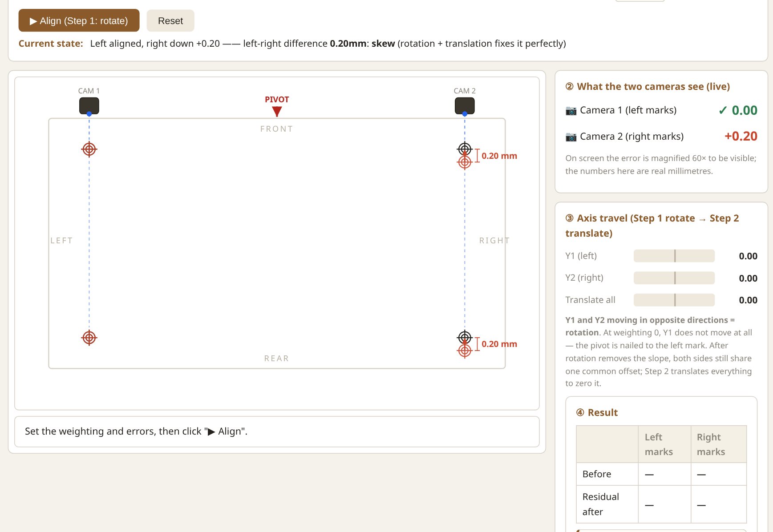Click the rear-right black reference crosshair
The height and width of the screenshot is (532, 773).
(x=465, y=337)
